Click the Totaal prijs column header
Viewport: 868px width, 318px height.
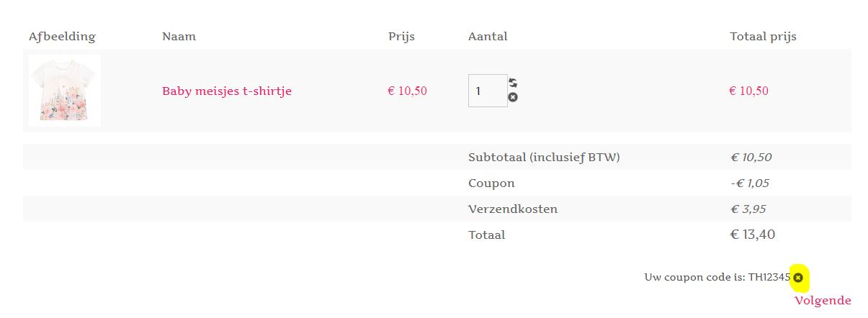[763, 37]
